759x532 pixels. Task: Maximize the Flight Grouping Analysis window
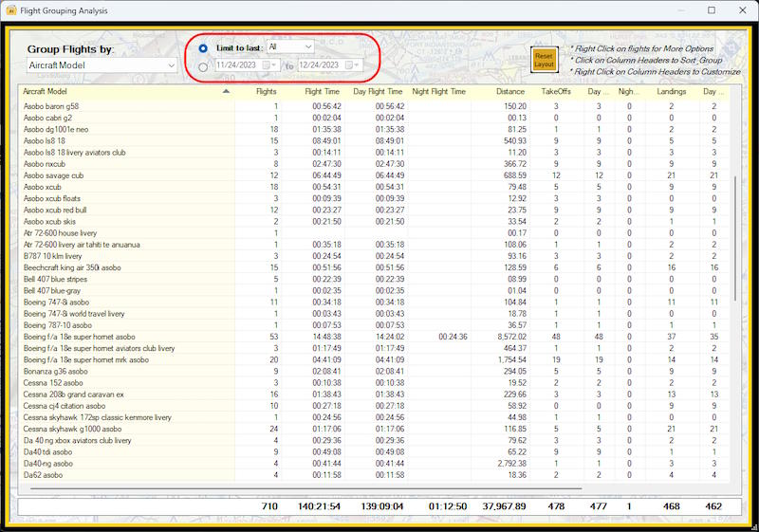pyautogui.click(x=712, y=10)
